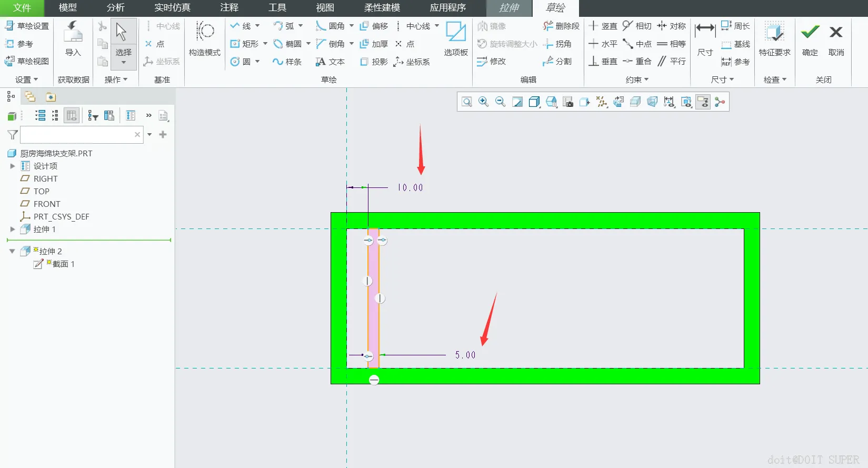This screenshot has width=868, height=468.
Task: Expand the 约束 group dropdown
Action: coord(637,79)
